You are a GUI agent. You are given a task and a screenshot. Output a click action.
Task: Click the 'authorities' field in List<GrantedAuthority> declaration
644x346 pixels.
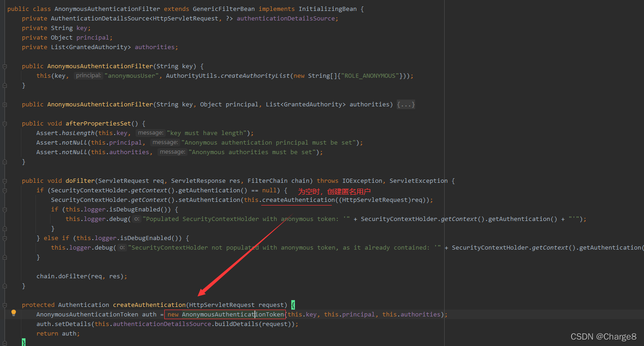[155, 47]
